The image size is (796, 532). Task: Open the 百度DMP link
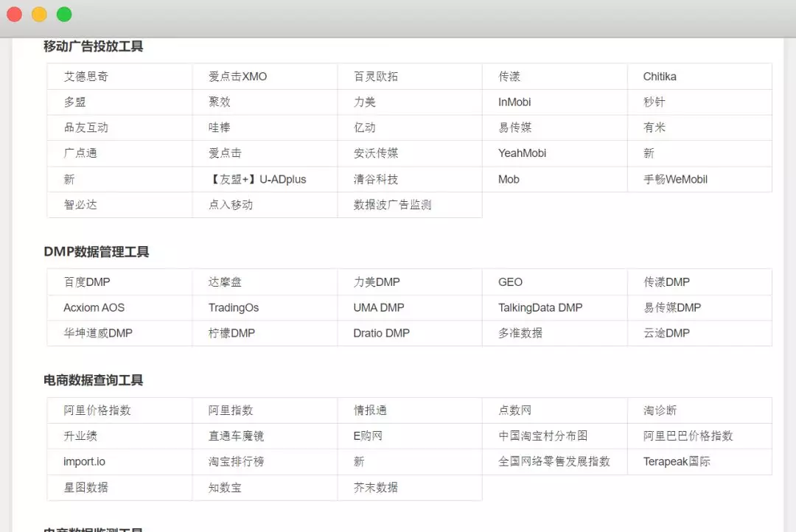pos(87,282)
